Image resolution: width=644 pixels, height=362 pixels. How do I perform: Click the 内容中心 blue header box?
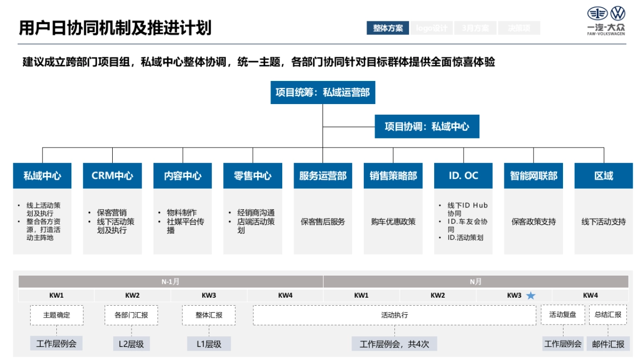coord(182,175)
